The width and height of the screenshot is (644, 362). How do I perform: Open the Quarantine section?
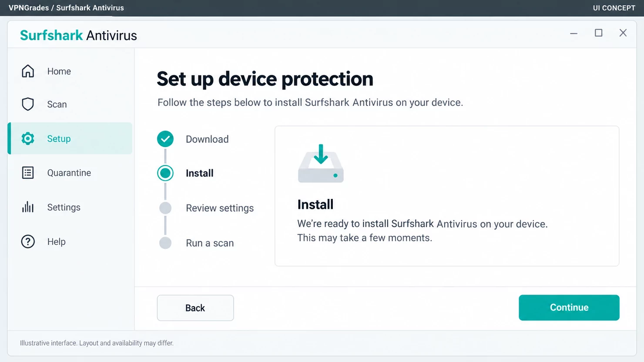(x=70, y=173)
